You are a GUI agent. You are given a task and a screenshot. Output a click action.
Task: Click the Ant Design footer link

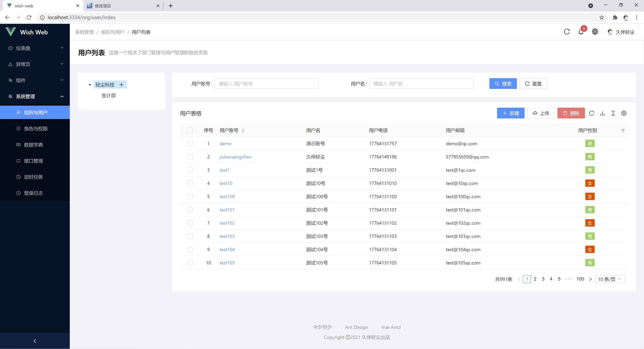(357, 327)
